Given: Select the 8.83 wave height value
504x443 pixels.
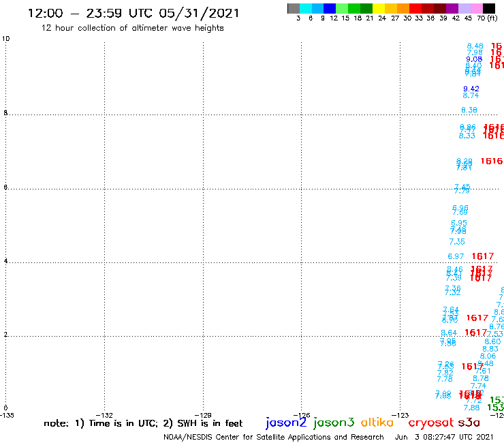Looking at the screenshot, I should [x=490, y=349].
